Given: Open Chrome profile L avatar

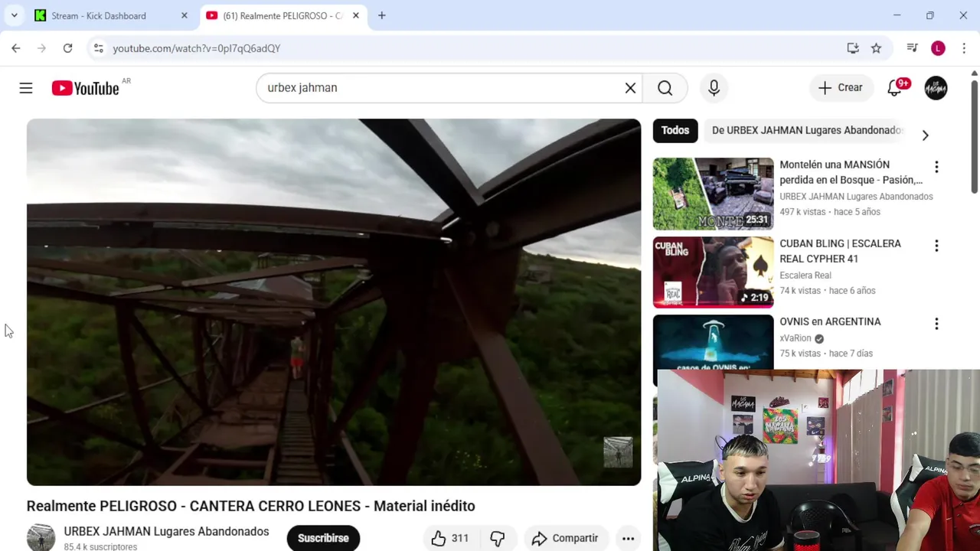Looking at the screenshot, I should point(938,48).
